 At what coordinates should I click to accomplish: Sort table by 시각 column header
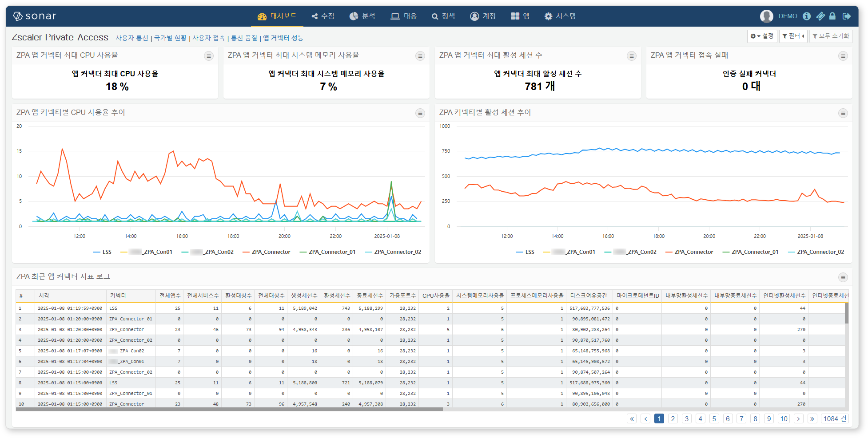(71, 296)
